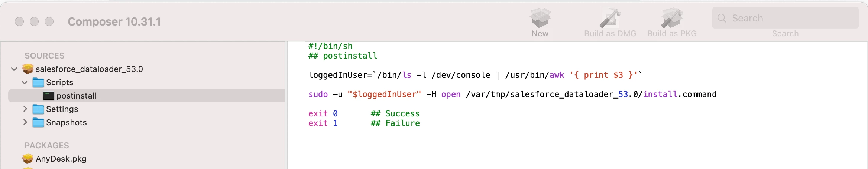Collapse the Scripts folder chevron
This screenshot has width=868, height=169.
click(25, 82)
